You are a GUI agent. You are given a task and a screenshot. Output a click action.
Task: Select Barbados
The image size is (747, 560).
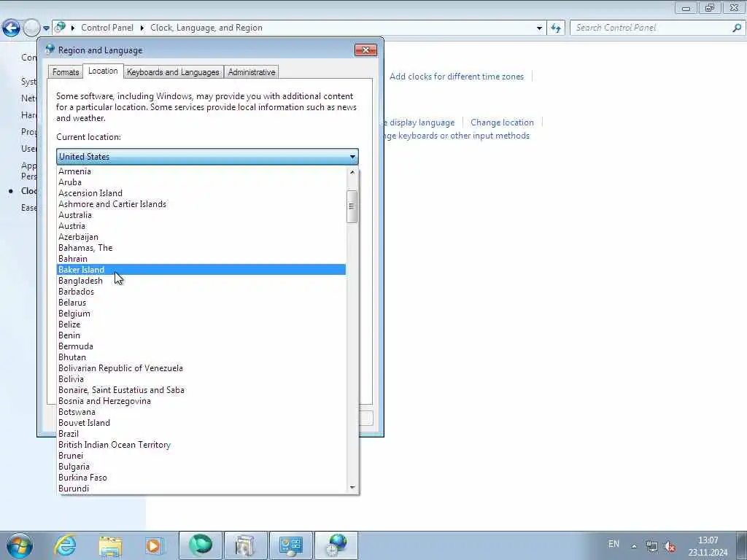(201, 292)
